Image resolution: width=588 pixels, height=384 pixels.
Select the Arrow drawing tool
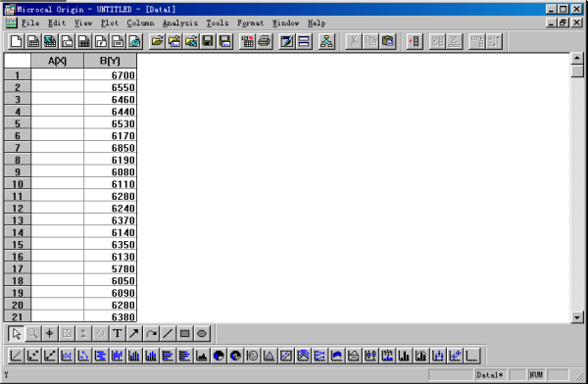pos(134,333)
